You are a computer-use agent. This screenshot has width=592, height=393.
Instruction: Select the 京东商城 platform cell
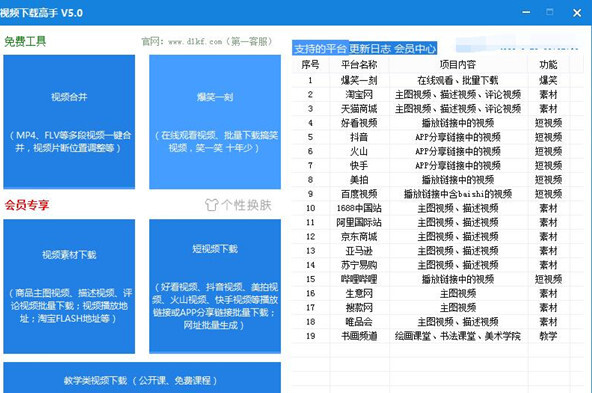[x=359, y=237]
